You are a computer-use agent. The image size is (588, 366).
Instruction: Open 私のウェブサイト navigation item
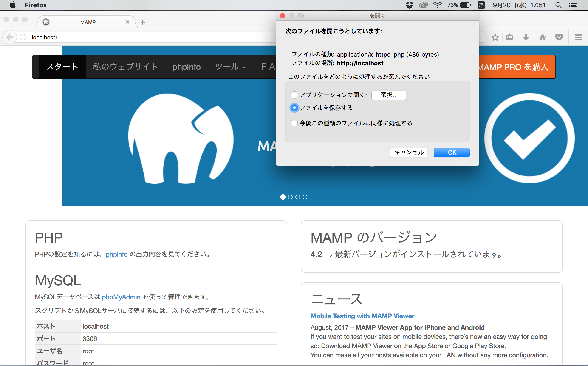125,67
